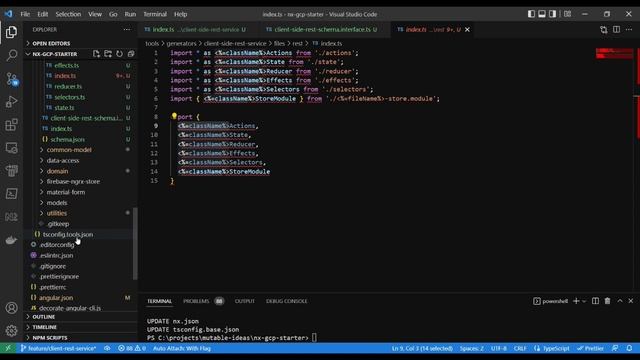Viewport: 640px width, 360px height.
Task: Toggle secondary side bar visibility
Action: pos(552,14)
